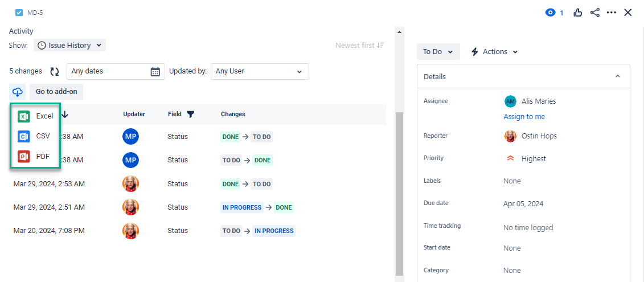Screen dimensions: 644x282
Task: Click the Go to add-on button
Action: pos(56,92)
